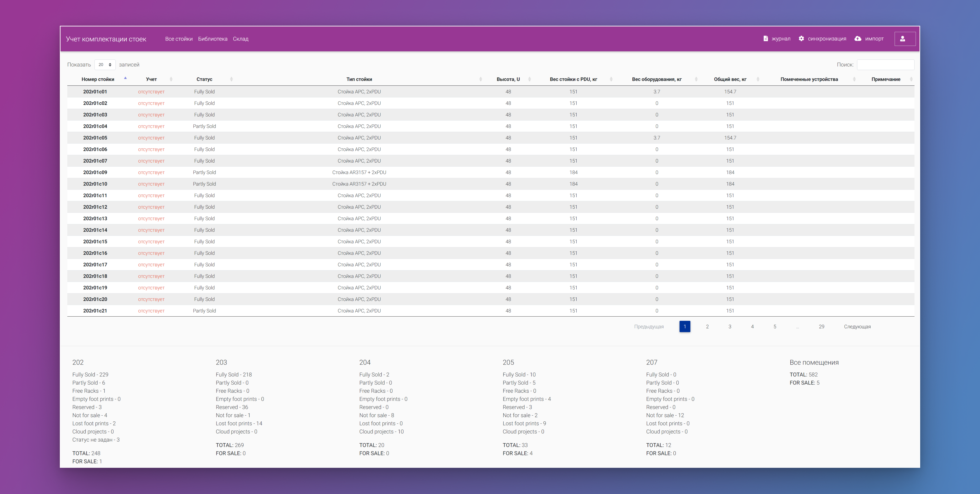Click the room 205 summary heading
The height and width of the screenshot is (494, 980).
pyautogui.click(x=508, y=362)
